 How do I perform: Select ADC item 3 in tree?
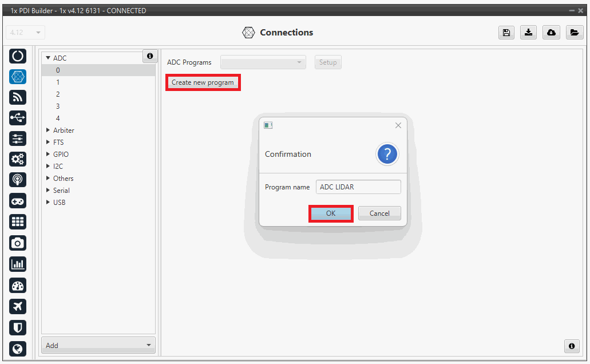(x=58, y=106)
